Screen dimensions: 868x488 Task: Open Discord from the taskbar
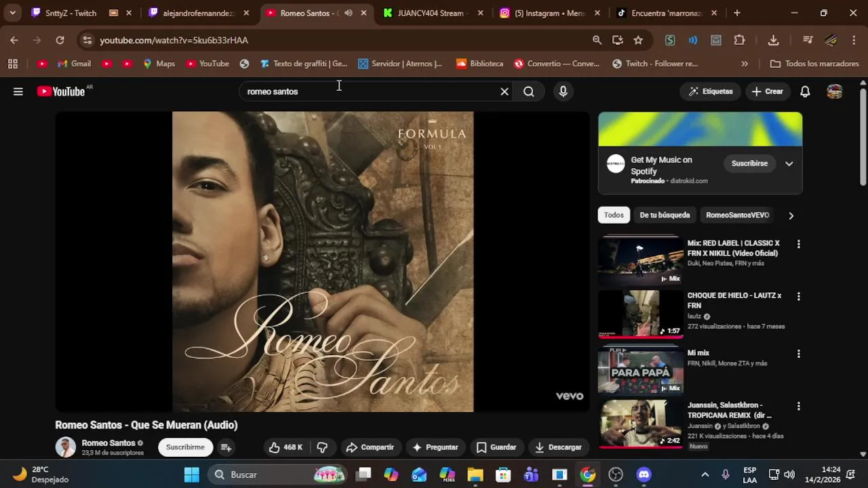coord(644,474)
